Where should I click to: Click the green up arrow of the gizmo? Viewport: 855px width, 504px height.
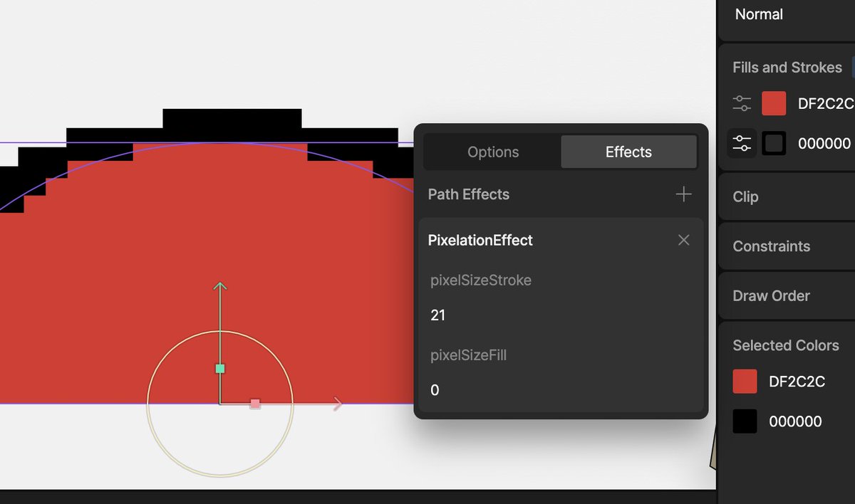(220, 286)
